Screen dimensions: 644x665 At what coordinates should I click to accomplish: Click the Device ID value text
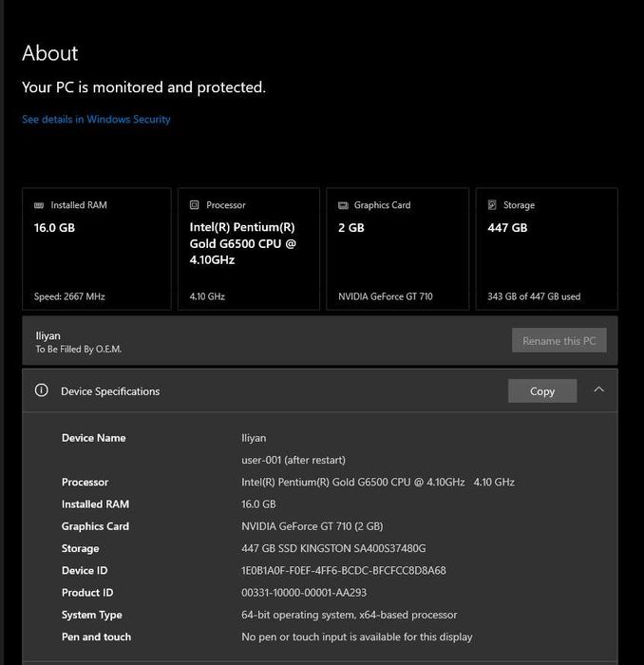point(344,571)
